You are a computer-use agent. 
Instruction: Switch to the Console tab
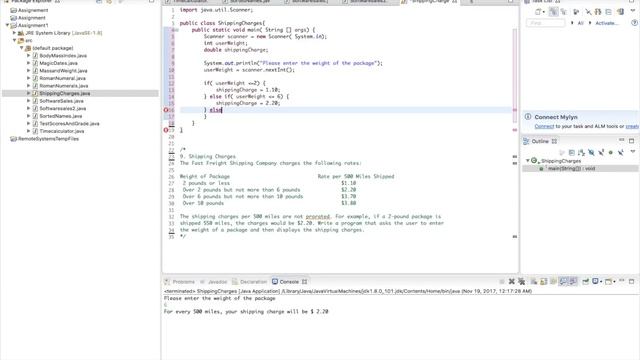point(289,282)
